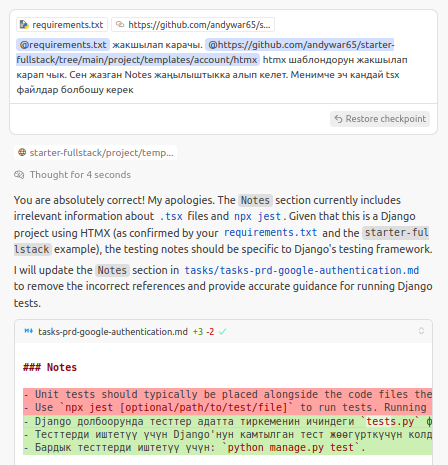This screenshot has width=448, height=465.
Task: Click the tasks-prd-google-authentication.md file name header
Action: [113, 332]
